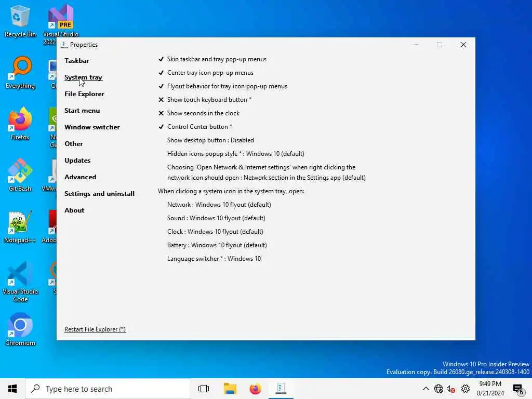Go to the Start menu section
532x399 pixels.
coord(82,111)
